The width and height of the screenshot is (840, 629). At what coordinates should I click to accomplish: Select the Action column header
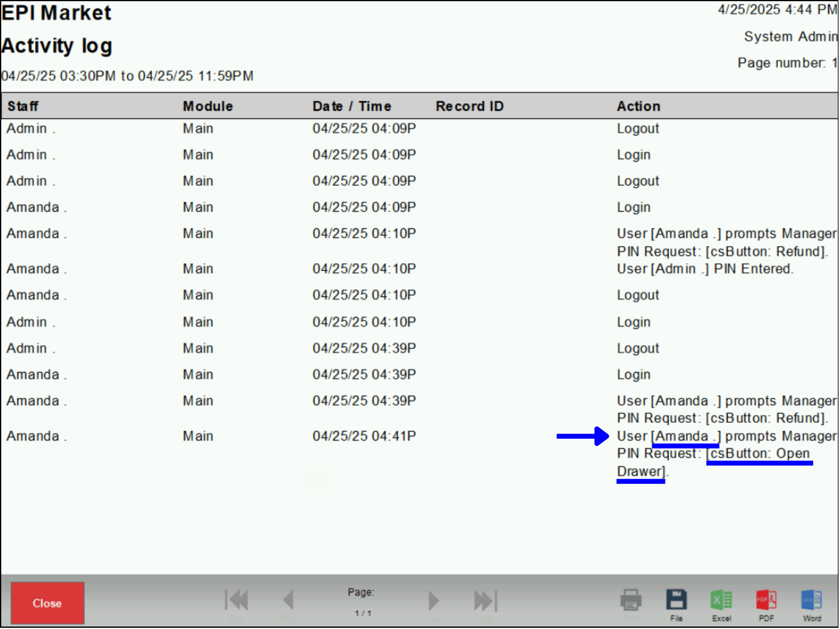click(639, 106)
